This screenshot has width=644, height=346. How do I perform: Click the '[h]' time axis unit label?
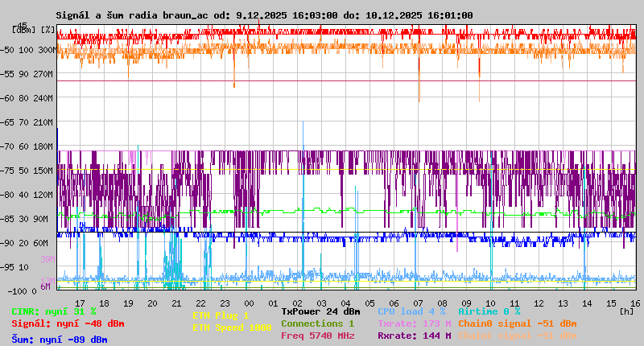point(627,311)
